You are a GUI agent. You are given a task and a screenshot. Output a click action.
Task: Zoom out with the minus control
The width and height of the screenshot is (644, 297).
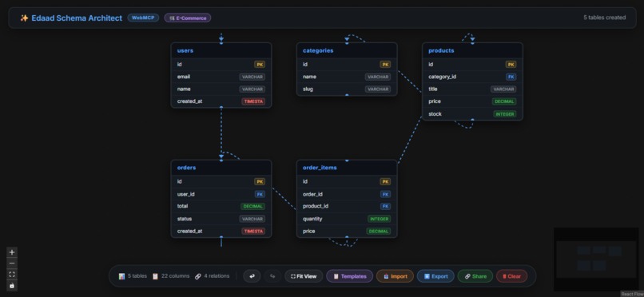coord(12,263)
